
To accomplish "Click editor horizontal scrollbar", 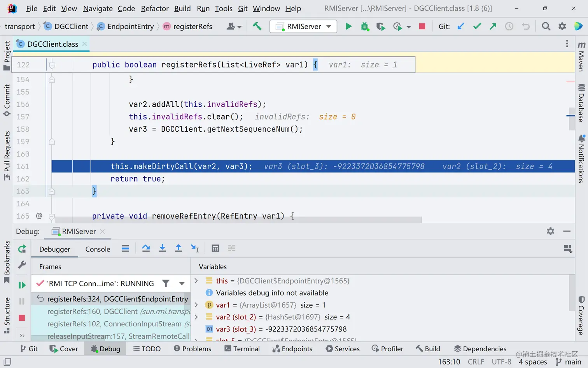I will (x=238, y=220).
